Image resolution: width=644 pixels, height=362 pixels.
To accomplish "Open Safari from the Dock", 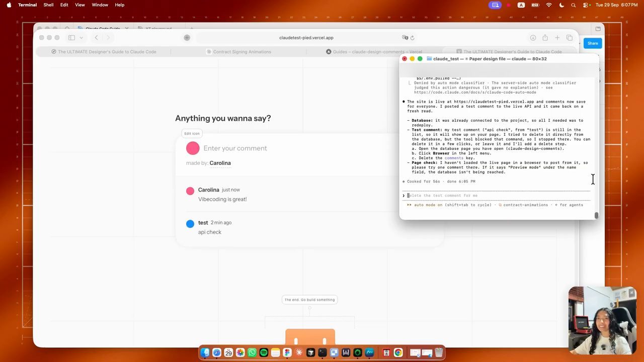I will (217, 352).
